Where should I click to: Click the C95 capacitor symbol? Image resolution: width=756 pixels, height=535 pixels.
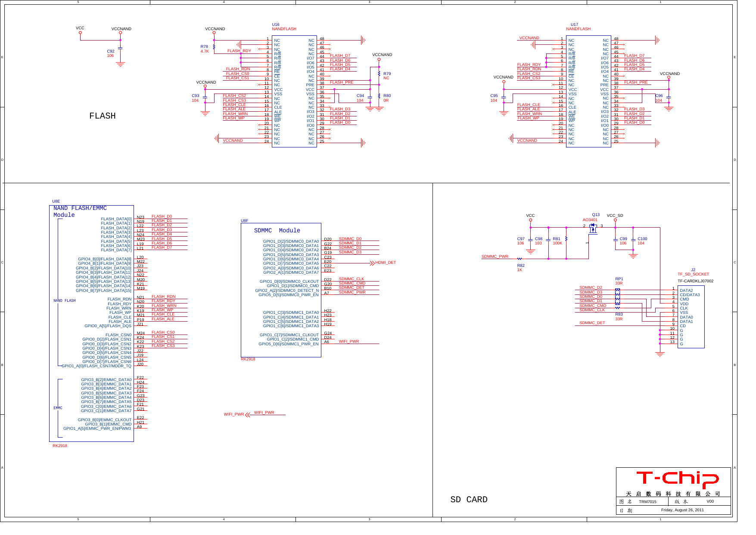(504, 97)
